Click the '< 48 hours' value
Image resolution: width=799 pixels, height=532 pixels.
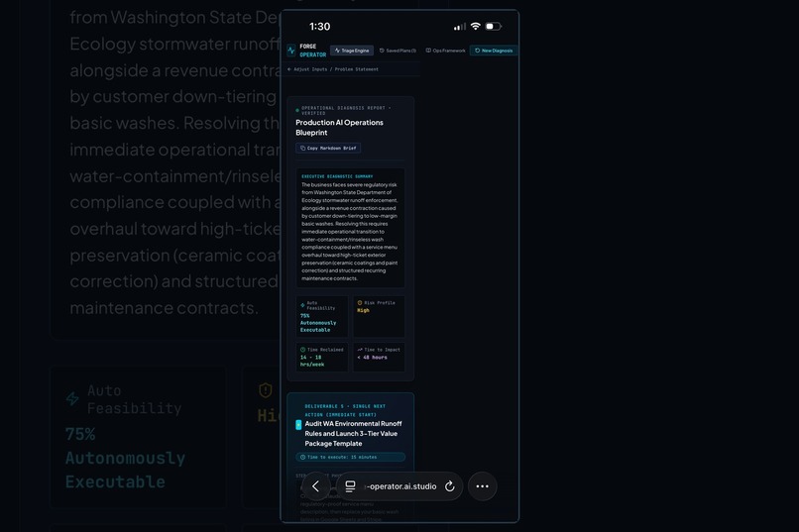coord(372,358)
